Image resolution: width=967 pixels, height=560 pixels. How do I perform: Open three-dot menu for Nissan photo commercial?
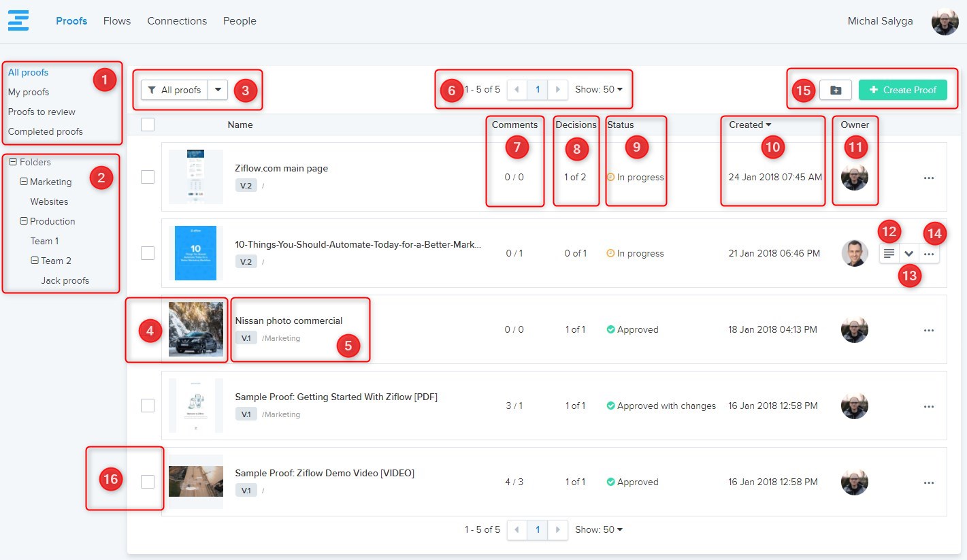928,330
